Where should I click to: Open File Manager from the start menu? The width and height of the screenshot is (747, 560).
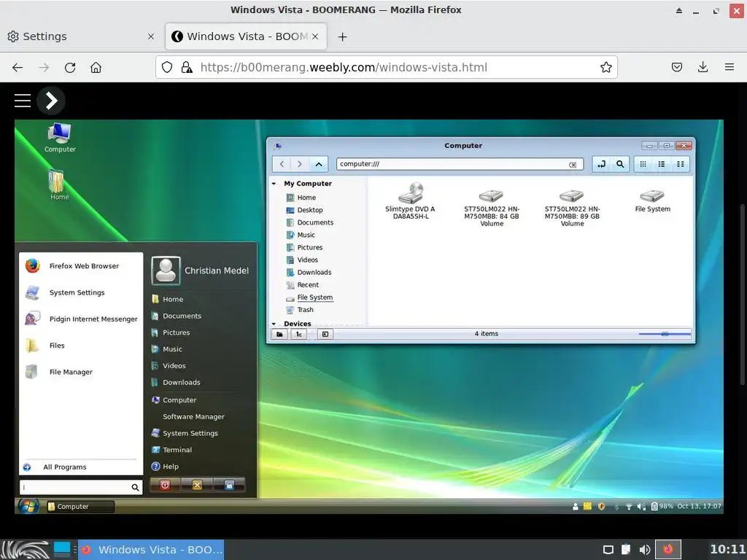[x=60, y=372]
